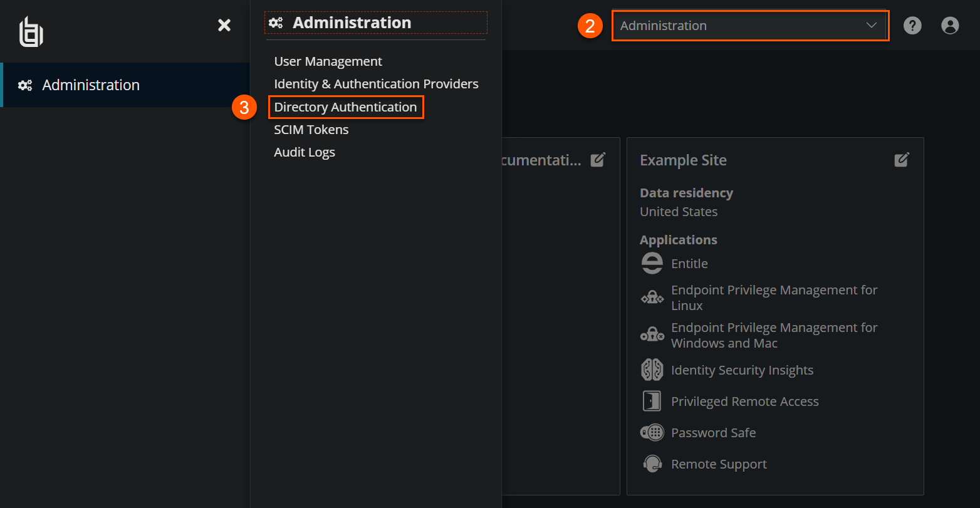Click the BeyondTrust logo icon
Viewport: 980px width, 508px height.
31,32
